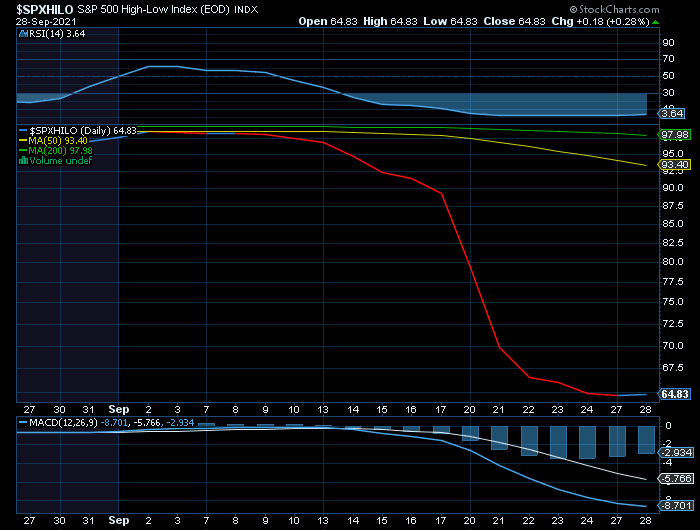Click the 70.0 price axis label
700x530 pixels.
pos(673,346)
